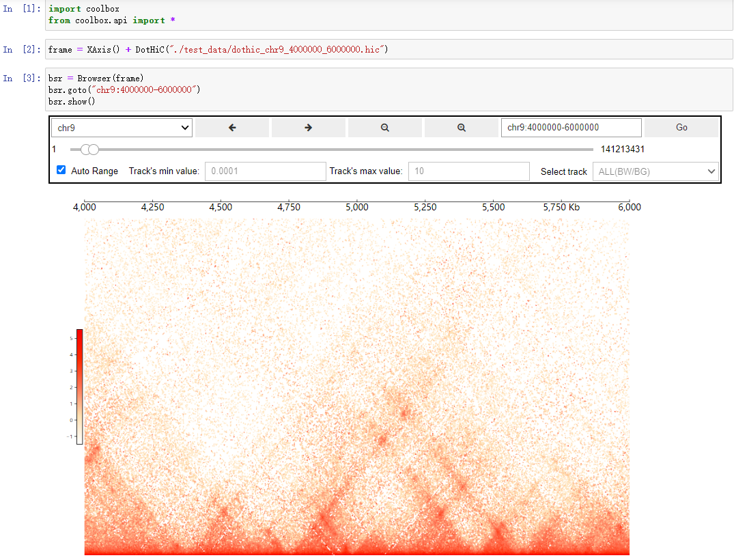Click the "Auto Range" label text
Viewport: 734px width, 560px height.
click(x=94, y=171)
